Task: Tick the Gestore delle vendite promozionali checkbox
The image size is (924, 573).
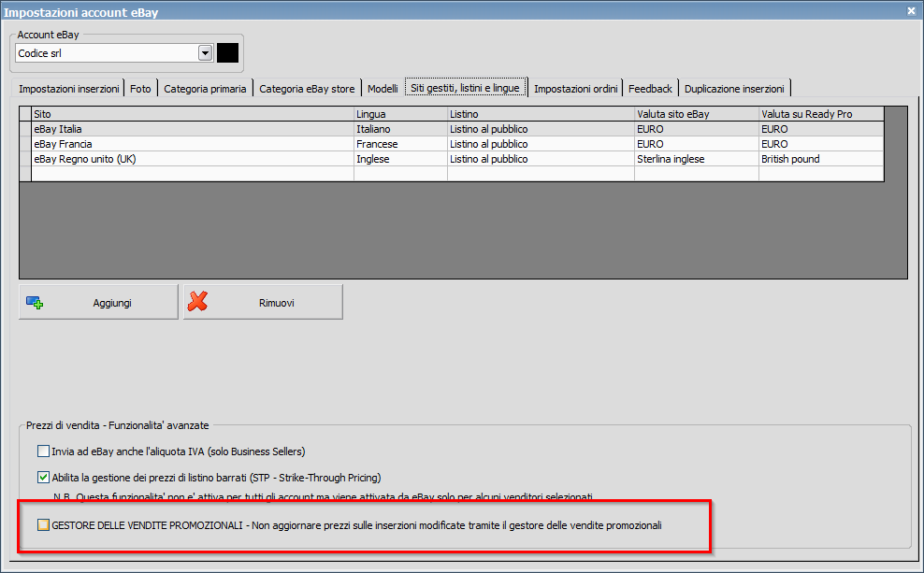Action: (43, 524)
